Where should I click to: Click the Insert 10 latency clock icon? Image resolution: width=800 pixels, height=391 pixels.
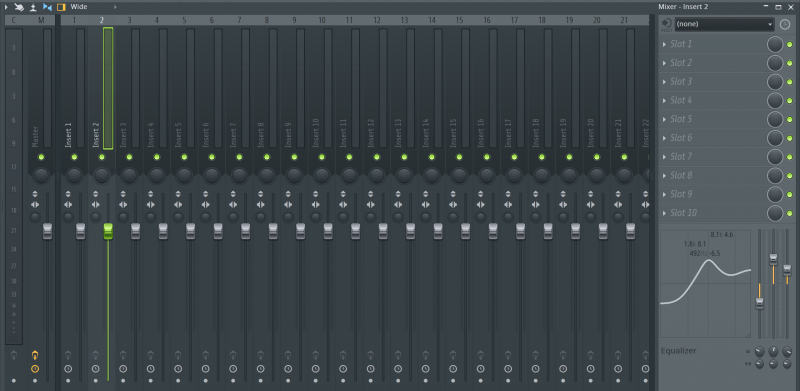pos(316,369)
